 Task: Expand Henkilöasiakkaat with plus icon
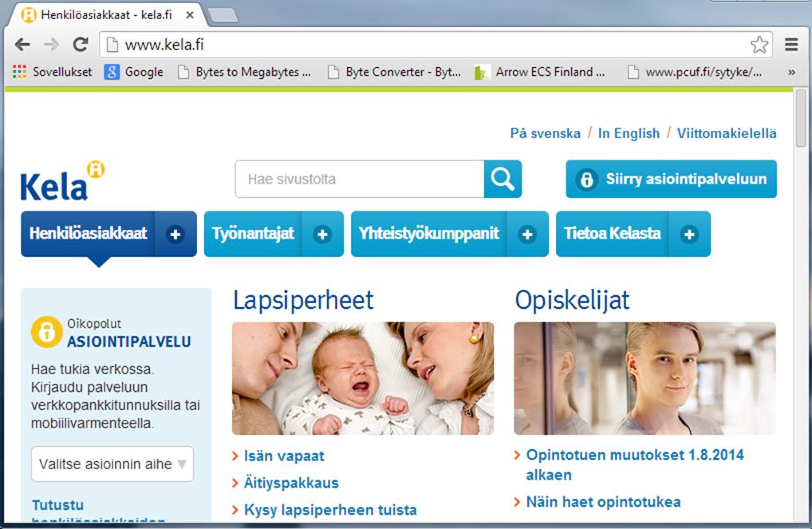coord(175,235)
